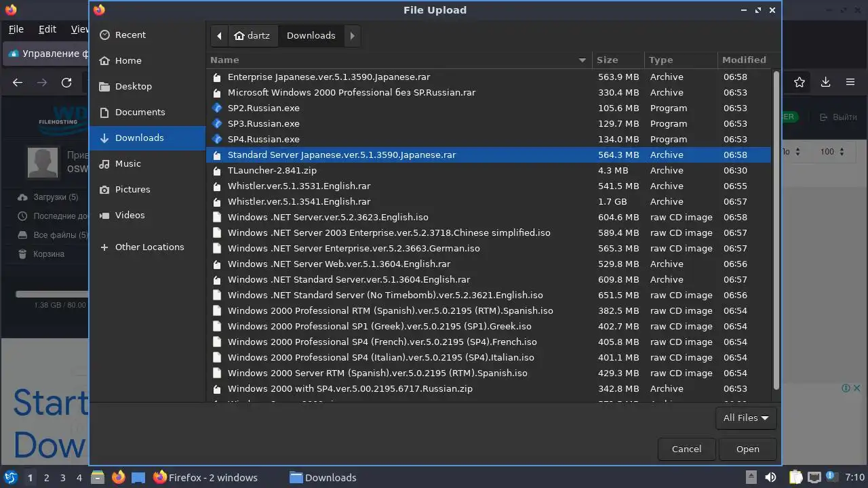Screen dimensions: 868x488
Task: Open the 100 per-page dropdown on webpage
Action: [x=831, y=152]
